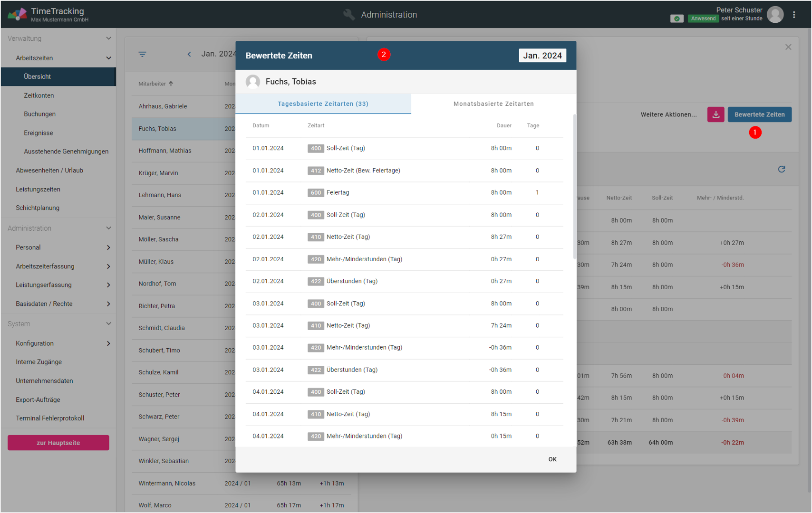This screenshot has height=513, width=812.
Task: Select Tagesbasierte Zeitarten tab
Action: tap(323, 104)
